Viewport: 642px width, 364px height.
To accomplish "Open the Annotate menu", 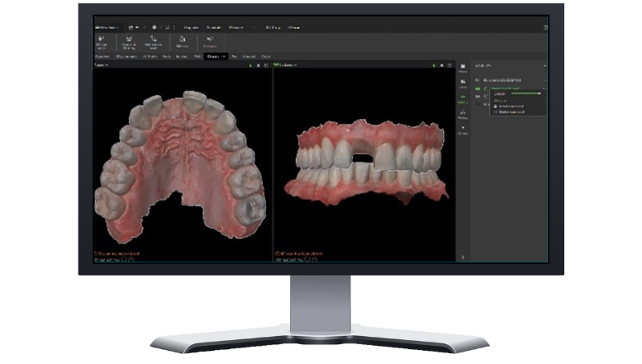I will coord(214,27).
